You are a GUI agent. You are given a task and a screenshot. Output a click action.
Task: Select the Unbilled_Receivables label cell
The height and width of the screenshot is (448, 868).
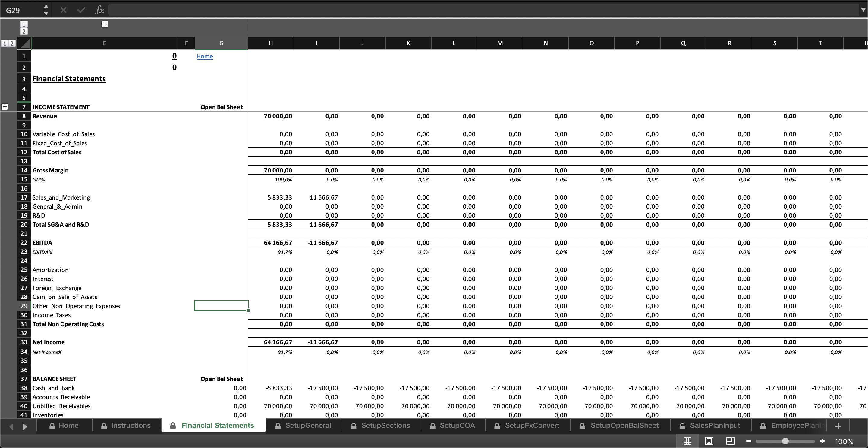coord(61,406)
